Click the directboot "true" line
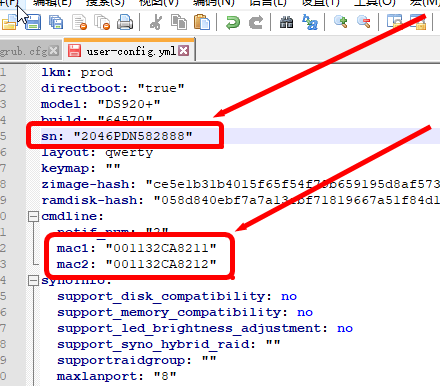Screen dimensions: 440x386 tap(113, 88)
